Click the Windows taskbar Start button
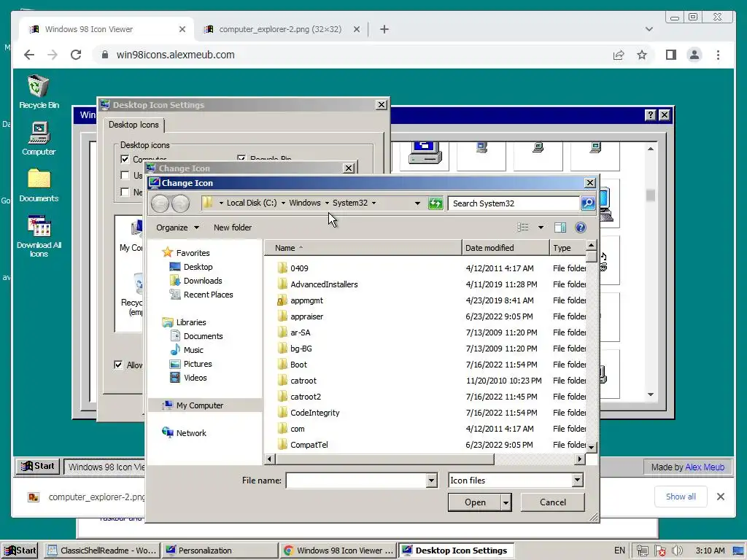747x560 pixels. coord(20,551)
